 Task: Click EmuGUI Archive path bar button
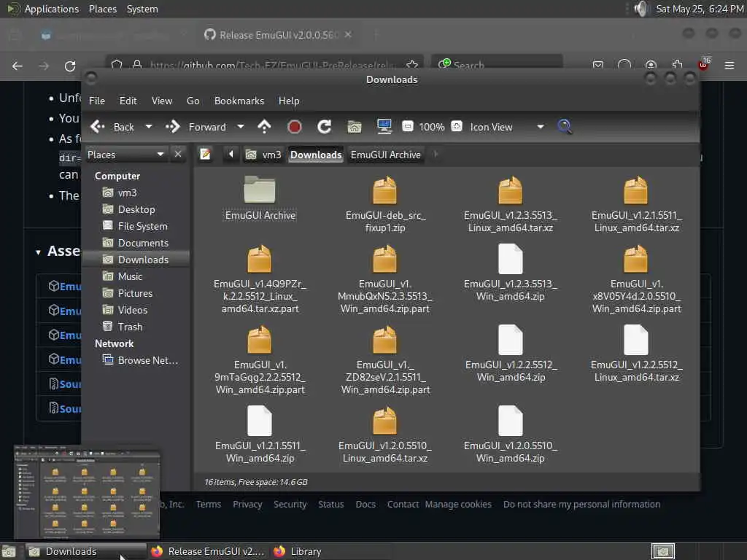(385, 155)
